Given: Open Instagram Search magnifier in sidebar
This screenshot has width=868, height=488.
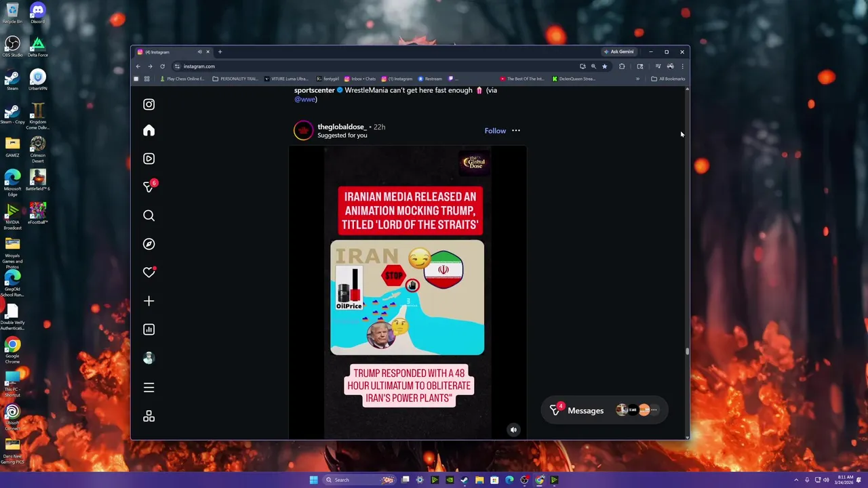Looking at the screenshot, I should [149, 216].
